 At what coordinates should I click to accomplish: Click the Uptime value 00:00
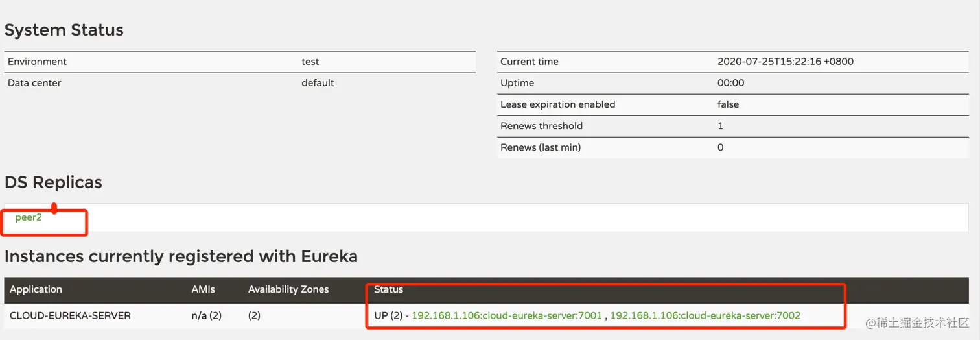(x=730, y=83)
